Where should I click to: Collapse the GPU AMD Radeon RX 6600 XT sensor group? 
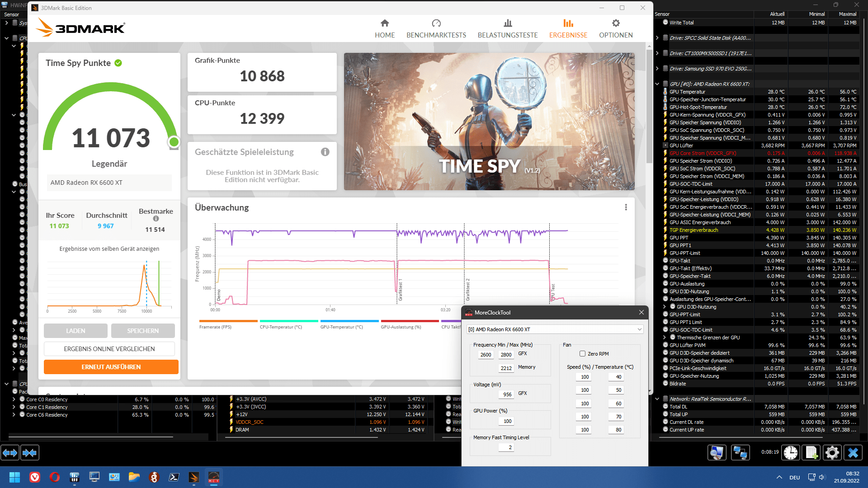[x=657, y=84]
